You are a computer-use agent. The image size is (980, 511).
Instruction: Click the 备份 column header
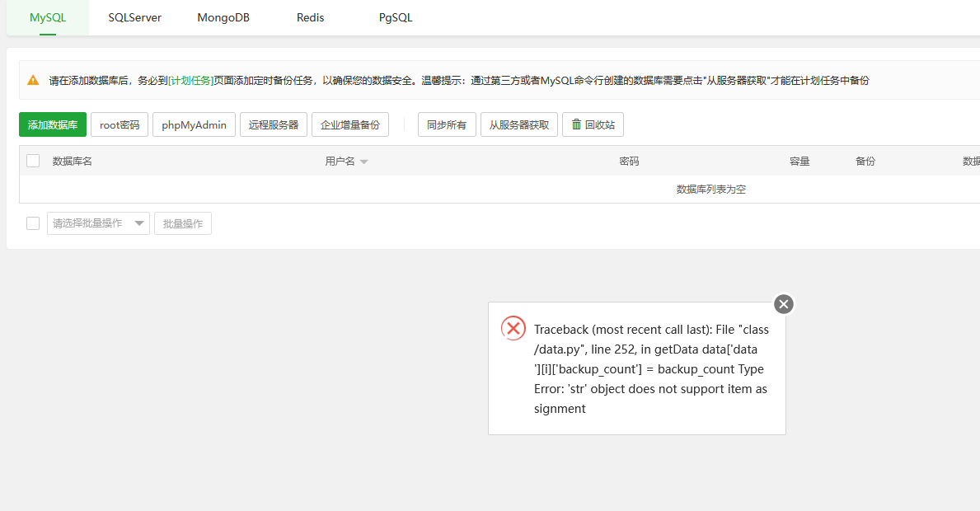click(x=865, y=162)
